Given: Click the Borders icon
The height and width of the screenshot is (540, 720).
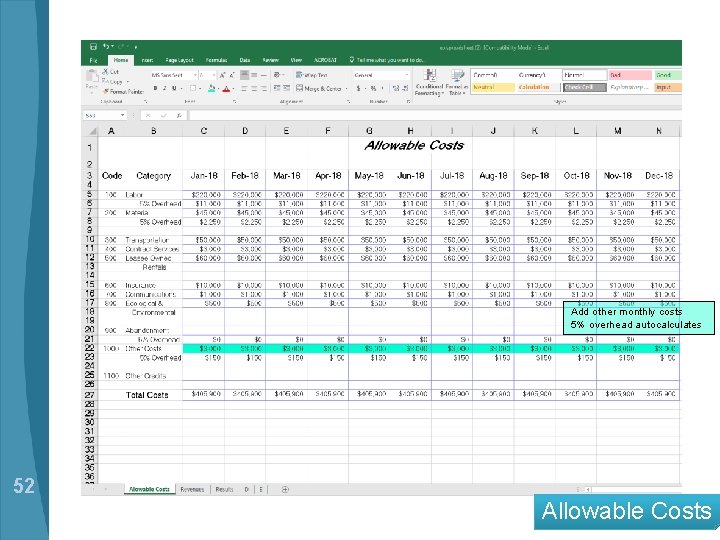Looking at the screenshot, I should tap(193, 88).
